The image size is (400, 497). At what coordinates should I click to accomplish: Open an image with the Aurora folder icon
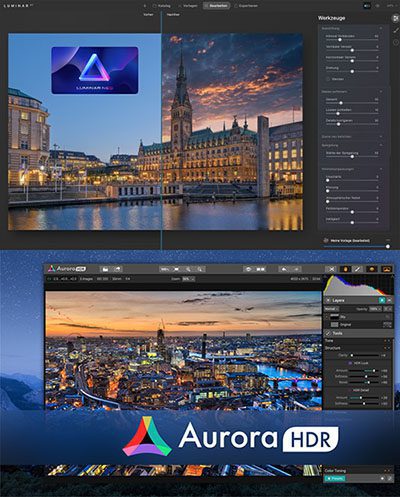[x=105, y=269]
